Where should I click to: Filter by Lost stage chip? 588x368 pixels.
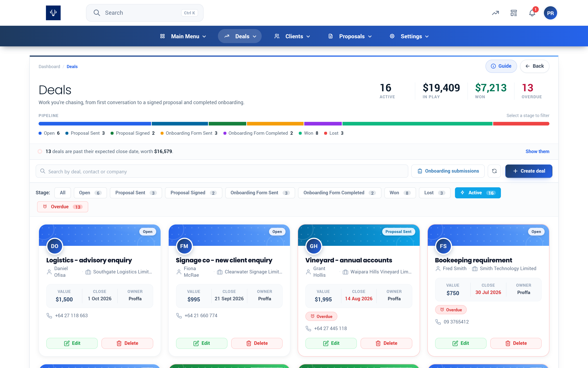coord(434,193)
